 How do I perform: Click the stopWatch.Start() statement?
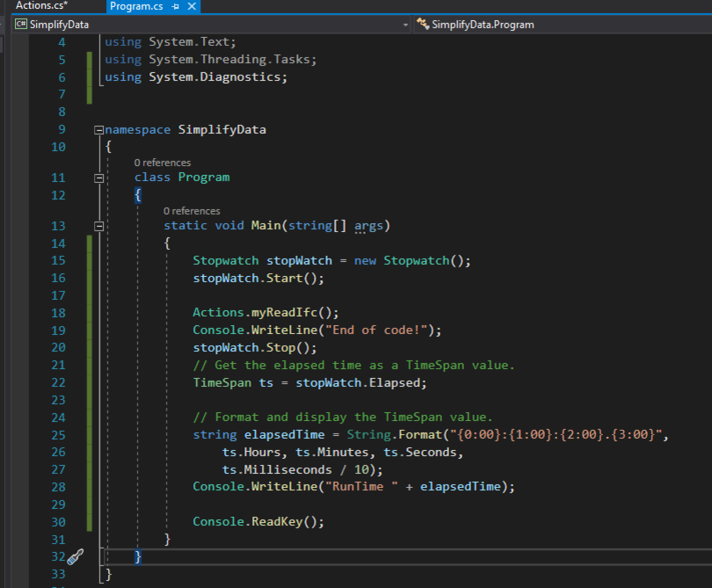coord(258,278)
